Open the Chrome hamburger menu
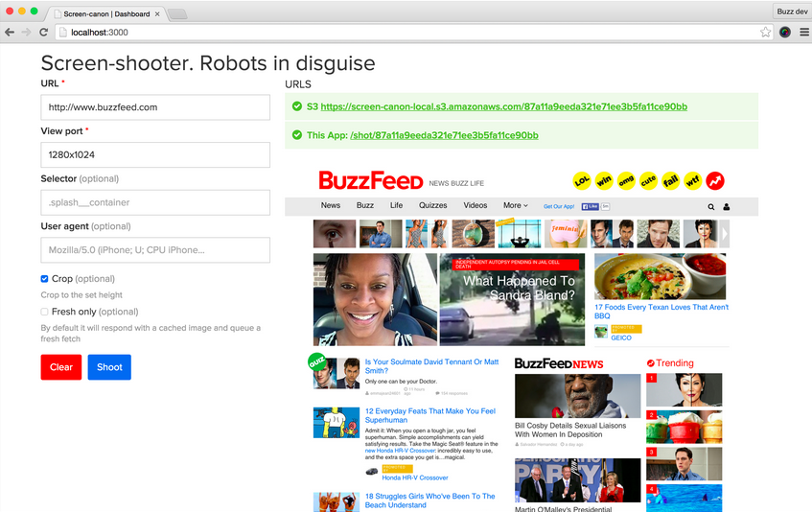 tap(804, 32)
